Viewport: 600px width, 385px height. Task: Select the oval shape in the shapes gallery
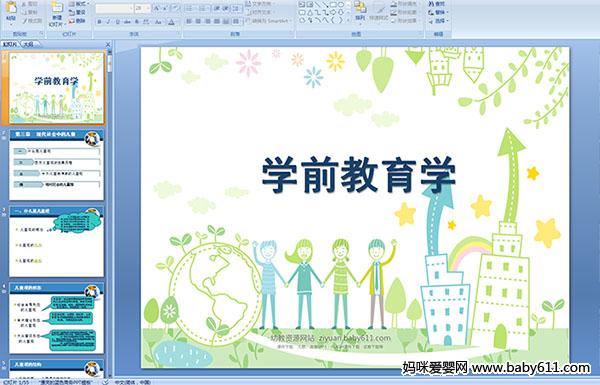[x=341, y=4]
